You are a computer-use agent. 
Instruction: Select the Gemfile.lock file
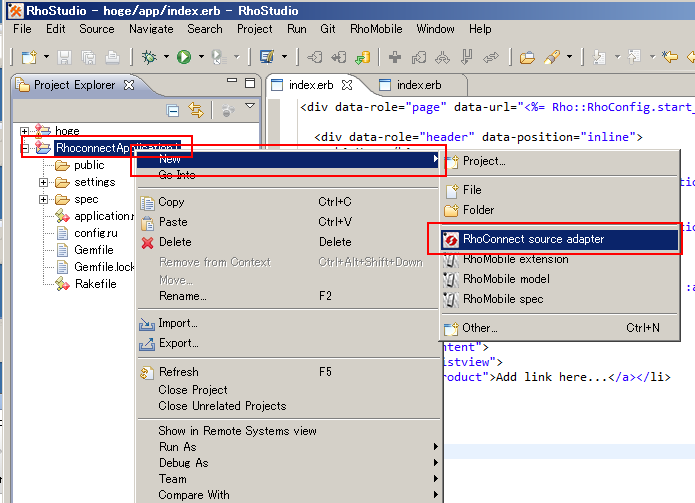click(104, 267)
